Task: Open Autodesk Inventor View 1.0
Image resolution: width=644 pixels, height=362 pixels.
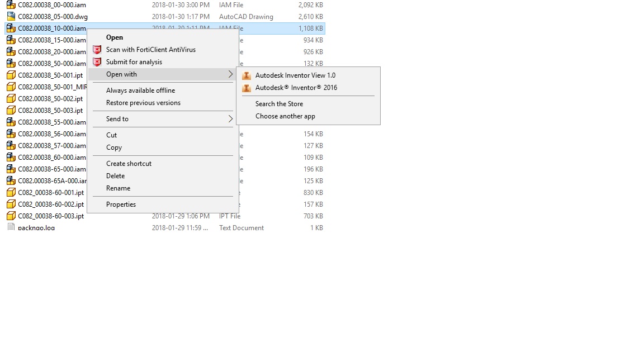Action: 296,75
